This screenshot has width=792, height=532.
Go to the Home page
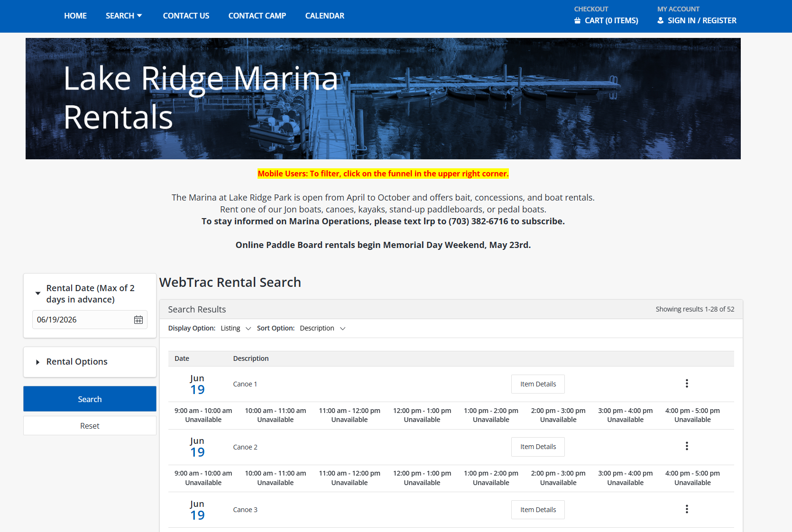pos(75,16)
